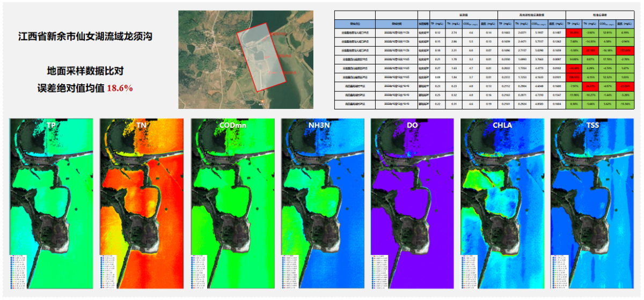Click the 地面采样数据比对 heading text
The height and width of the screenshot is (300, 644).
(x=85, y=70)
